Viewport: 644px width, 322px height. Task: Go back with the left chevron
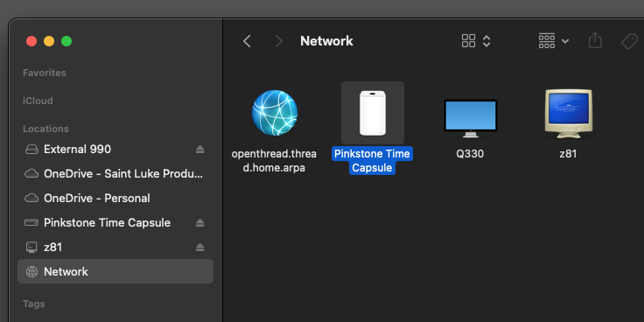click(x=247, y=41)
